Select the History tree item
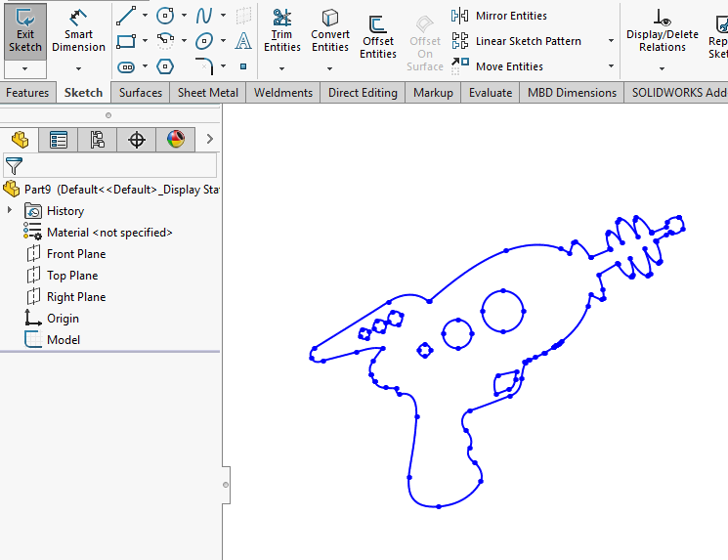This screenshot has height=560, width=728. coord(55,211)
